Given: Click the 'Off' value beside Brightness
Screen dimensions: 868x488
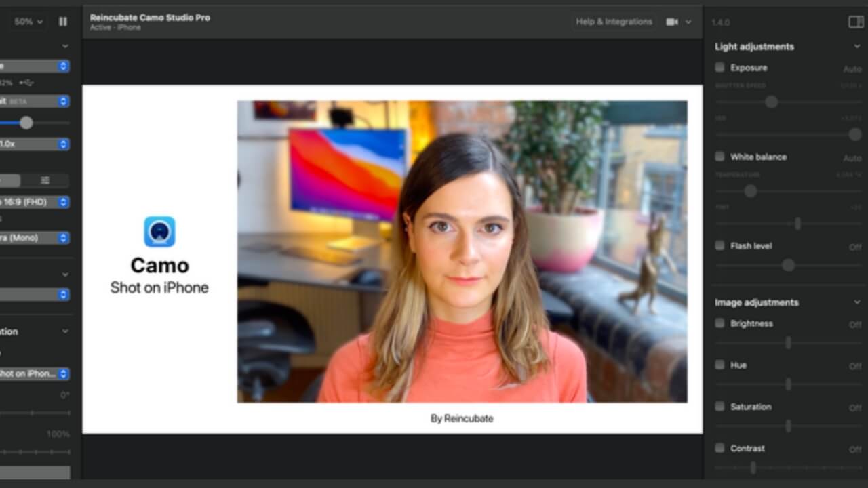Looking at the screenshot, I should (x=856, y=325).
